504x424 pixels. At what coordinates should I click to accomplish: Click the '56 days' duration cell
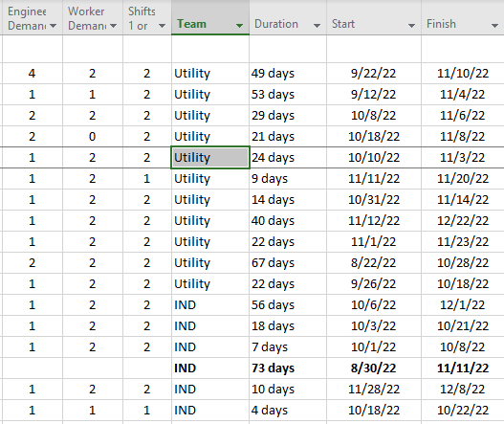click(288, 305)
